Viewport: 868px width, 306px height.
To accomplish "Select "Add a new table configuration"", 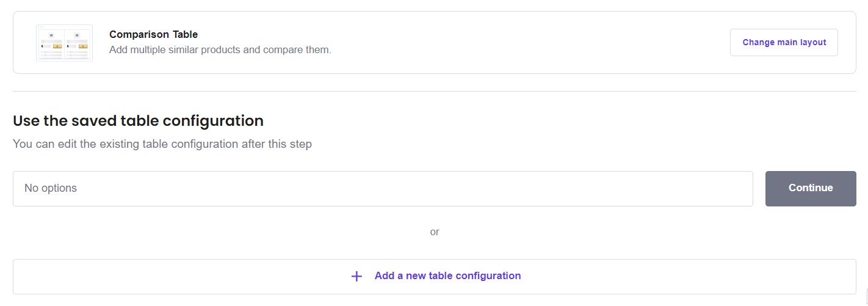I will tap(447, 276).
